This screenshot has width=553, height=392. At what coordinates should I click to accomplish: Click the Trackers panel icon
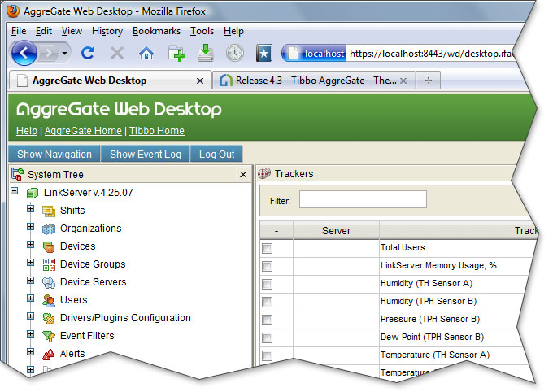(x=264, y=173)
